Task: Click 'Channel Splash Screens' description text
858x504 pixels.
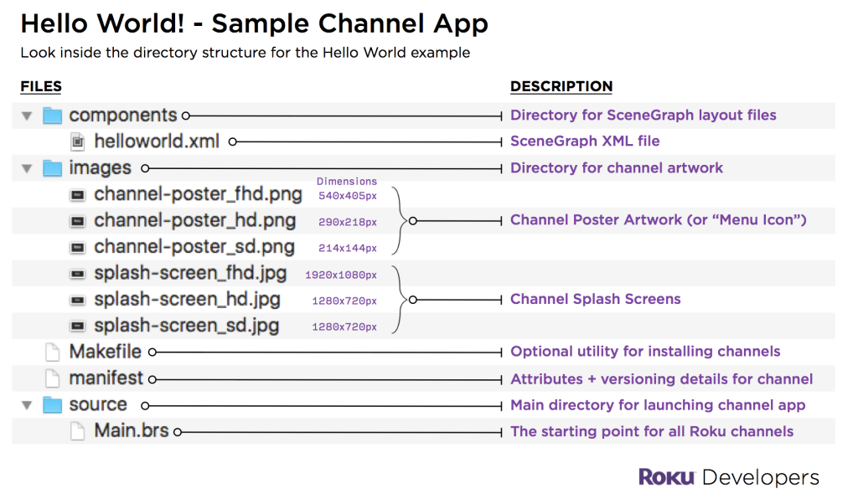Action: click(x=595, y=299)
